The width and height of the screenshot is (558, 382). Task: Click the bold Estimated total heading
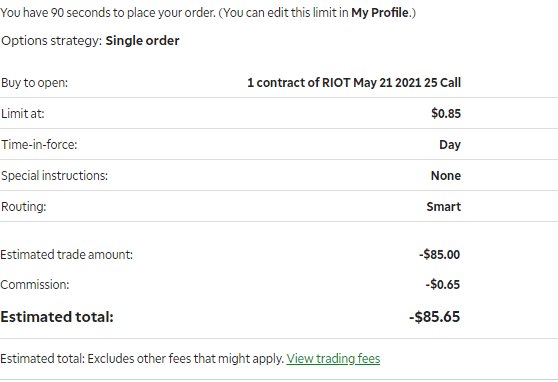coord(57,316)
